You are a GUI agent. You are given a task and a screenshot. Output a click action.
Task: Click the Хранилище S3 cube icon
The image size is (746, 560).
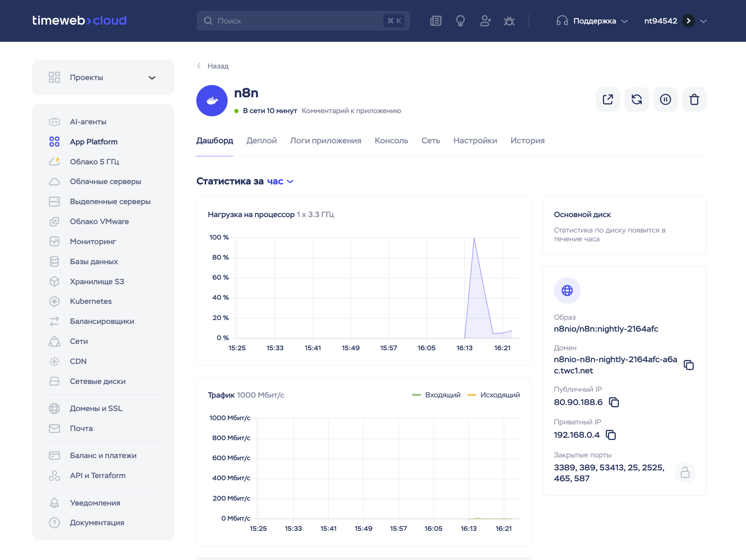(x=54, y=281)
